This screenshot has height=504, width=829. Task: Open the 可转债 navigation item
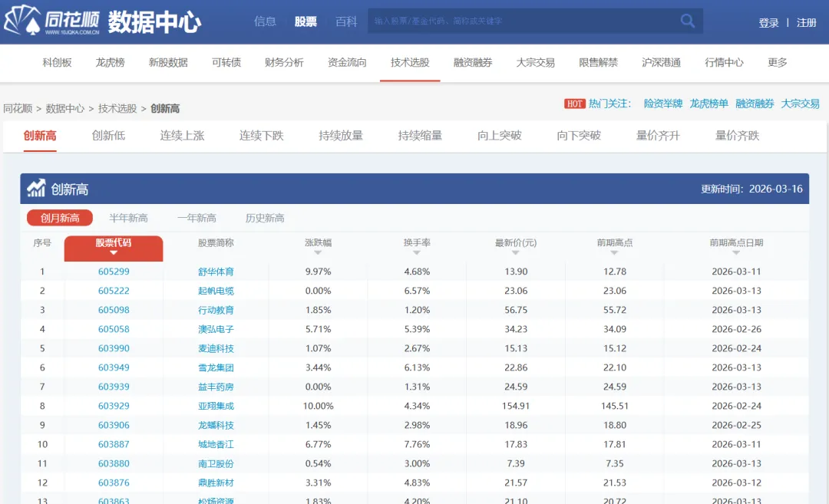[226, 62]
